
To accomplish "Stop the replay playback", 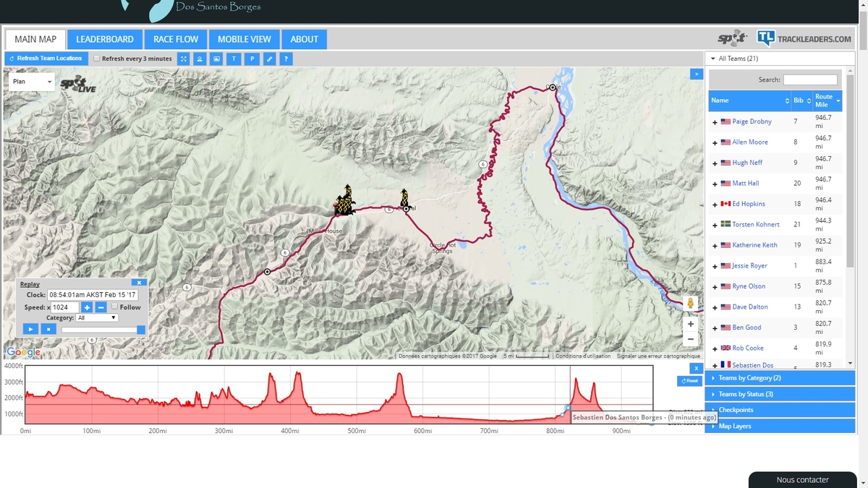I will 48,330.
